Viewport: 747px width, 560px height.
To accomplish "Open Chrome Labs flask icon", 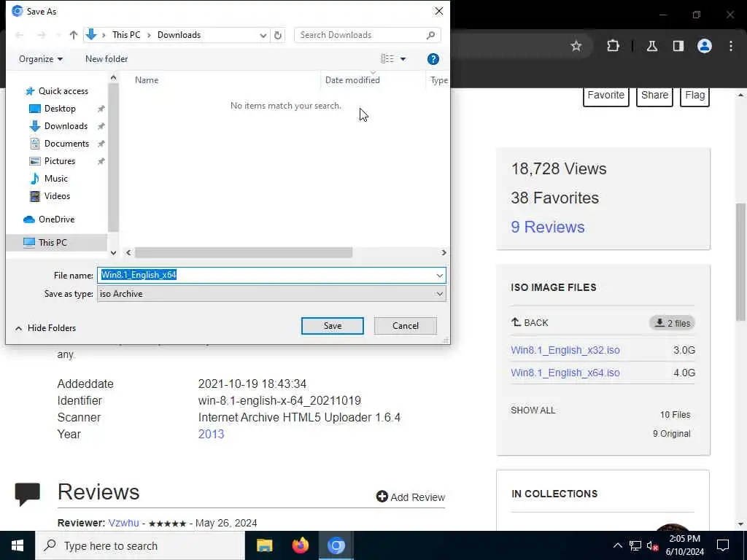I will point(652,46).
